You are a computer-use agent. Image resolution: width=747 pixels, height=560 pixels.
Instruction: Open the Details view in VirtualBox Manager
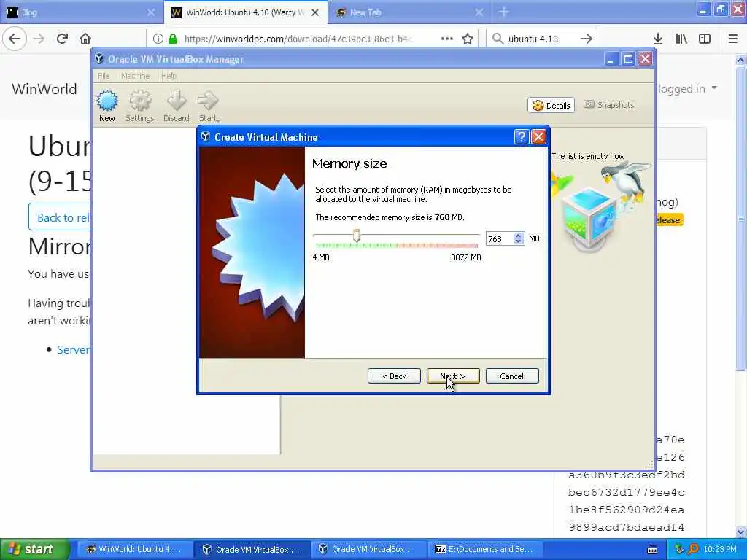(x=551, y=105)
